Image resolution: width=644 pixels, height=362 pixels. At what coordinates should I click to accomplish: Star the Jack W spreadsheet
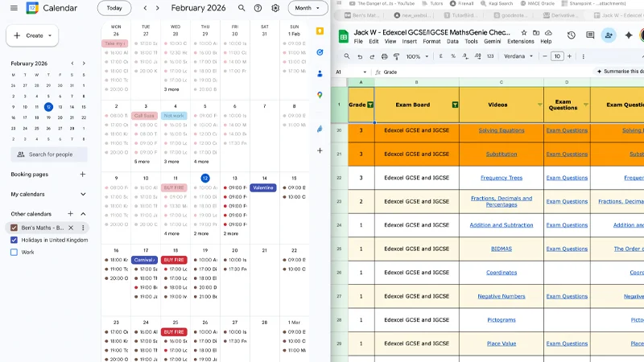[x=524, y=32]
